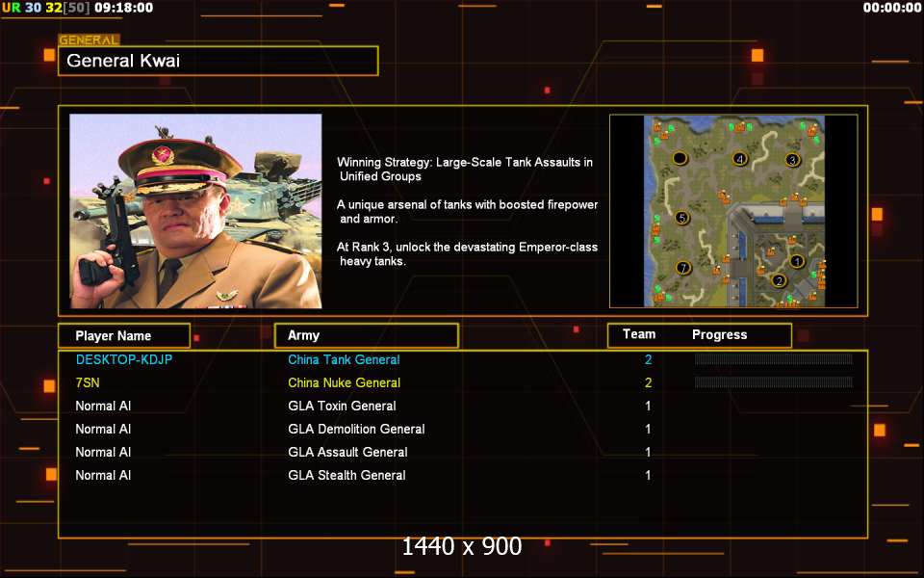The height and width of the screenshot is (578, 924).
Task: Click team number 2 for DESKTOP-KDJP
Action: pyautogui.click(x=648, y=359)
